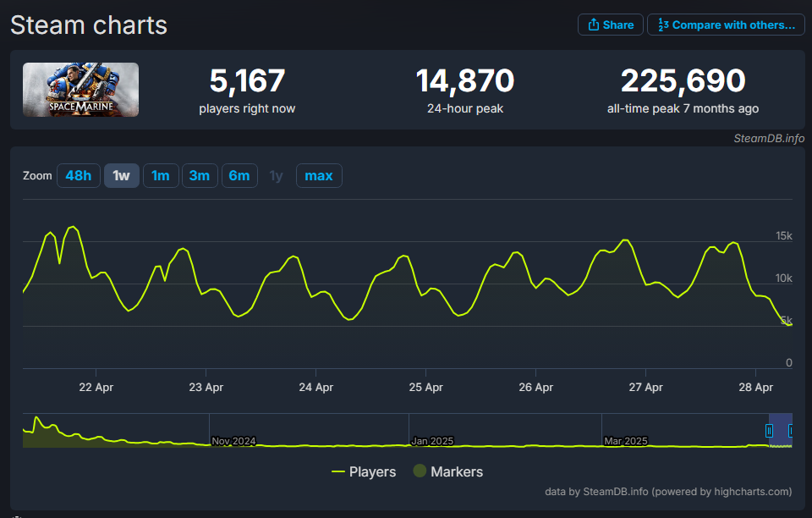Viewport: 812px width, 518px height.
Task: Click the disabled 1y zoom option
Action: coord(277,175)
